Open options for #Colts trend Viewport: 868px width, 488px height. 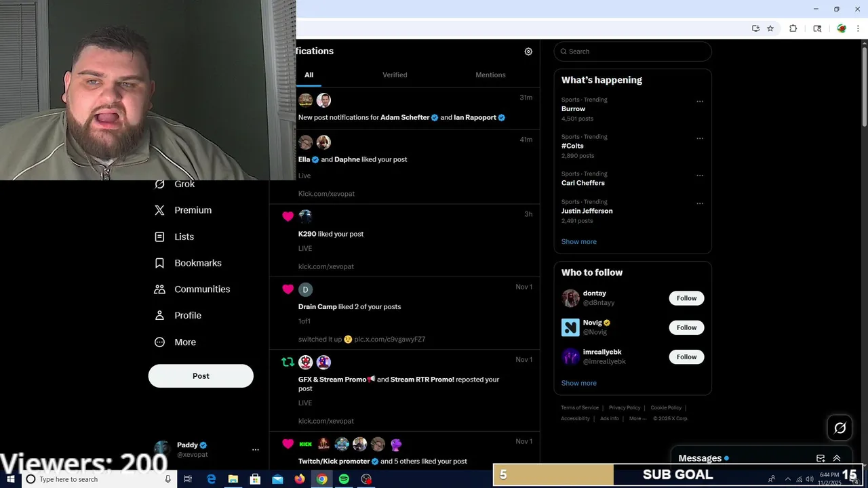click(x=700, y=138)
